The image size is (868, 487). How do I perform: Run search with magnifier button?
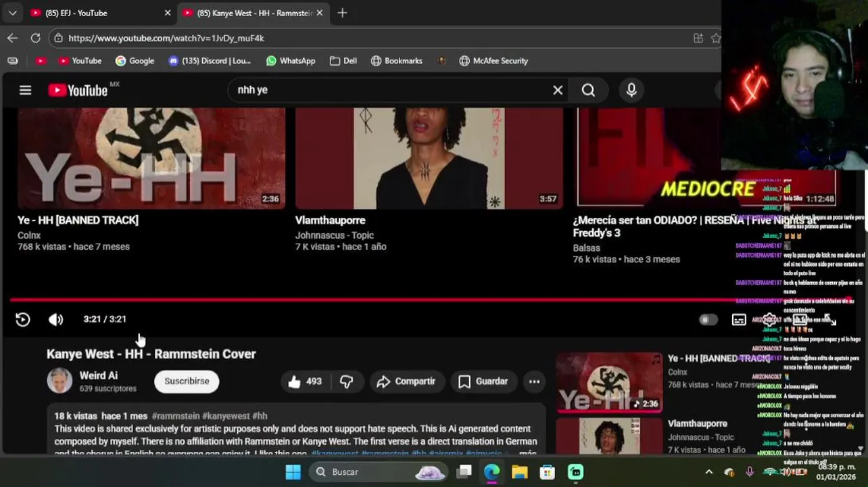tap(588, 90)
